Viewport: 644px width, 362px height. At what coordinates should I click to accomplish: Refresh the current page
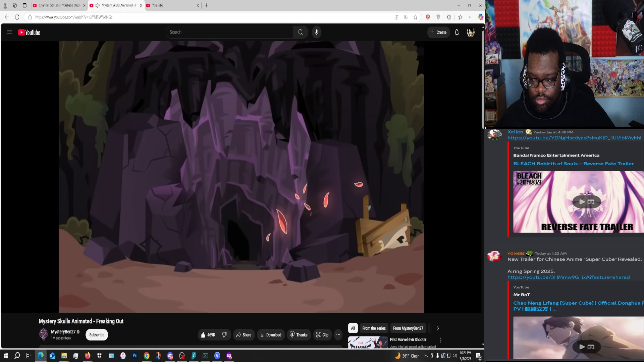17,17
